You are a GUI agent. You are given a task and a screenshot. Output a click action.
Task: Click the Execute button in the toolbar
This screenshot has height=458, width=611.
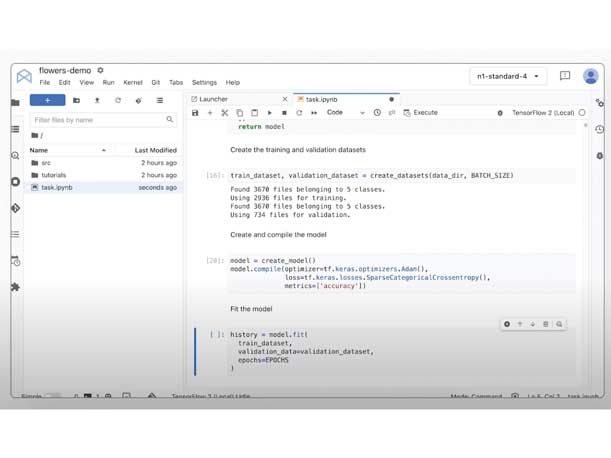[x=421, y=113]
